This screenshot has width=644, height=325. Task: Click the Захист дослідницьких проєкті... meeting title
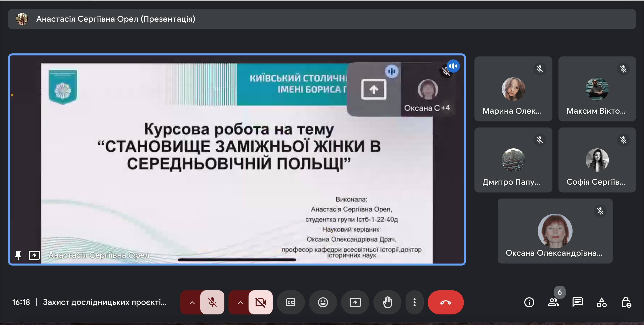(x=104, y=302)
